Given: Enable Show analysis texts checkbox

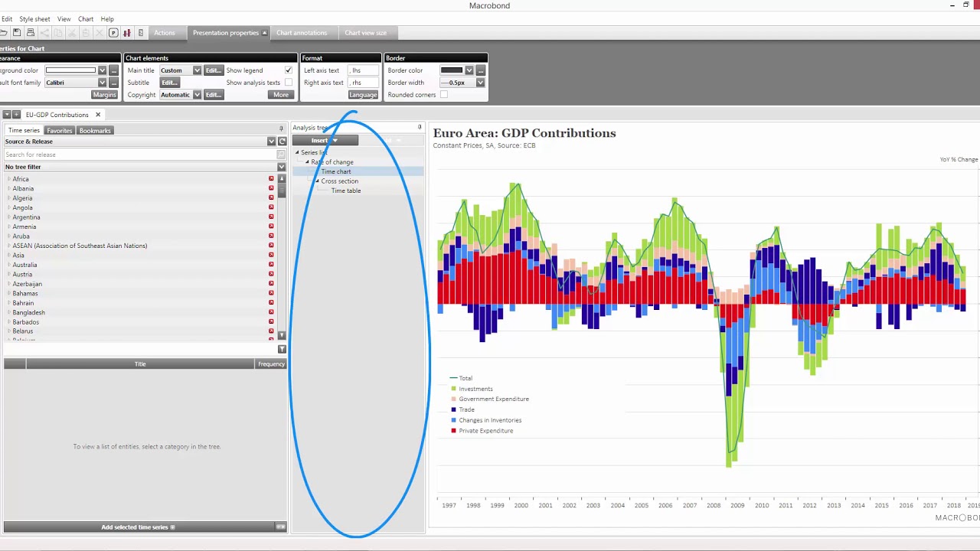Looking at the screenshot, I should point(289,83).
